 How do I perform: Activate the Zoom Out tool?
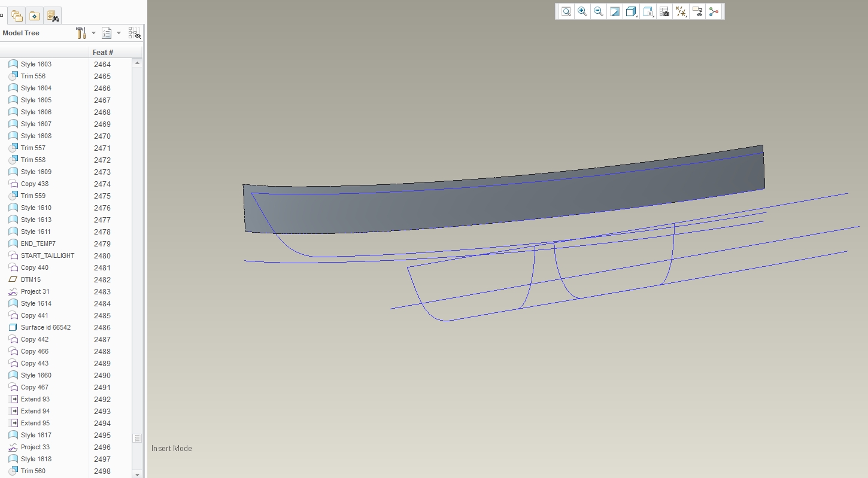(x=598, y=11)
